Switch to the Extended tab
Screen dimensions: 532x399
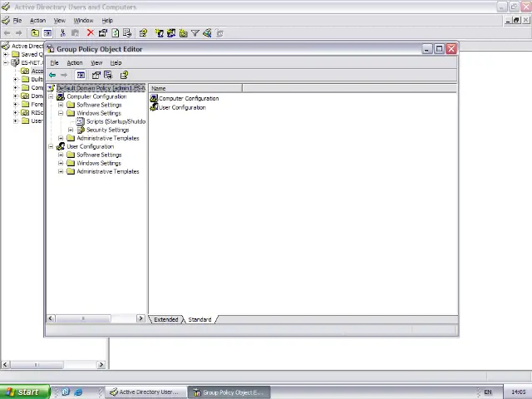[x=166, y=319]
